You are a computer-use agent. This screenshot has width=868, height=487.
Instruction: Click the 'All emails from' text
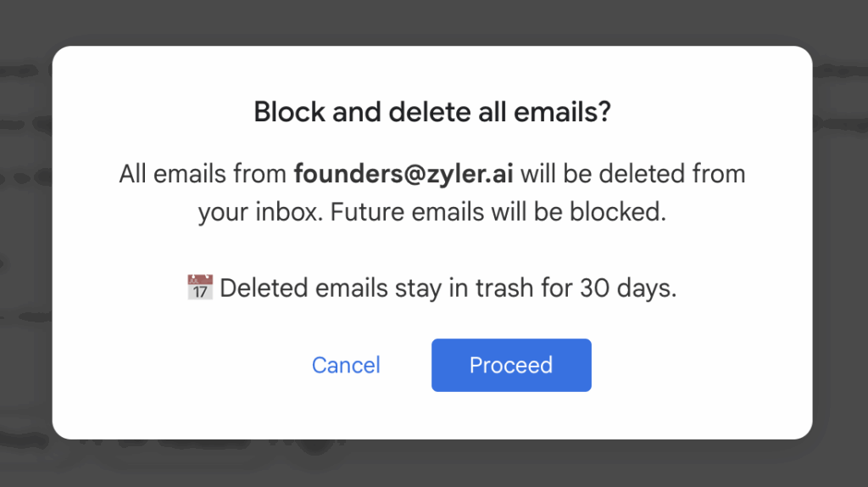tap(203, 174)
